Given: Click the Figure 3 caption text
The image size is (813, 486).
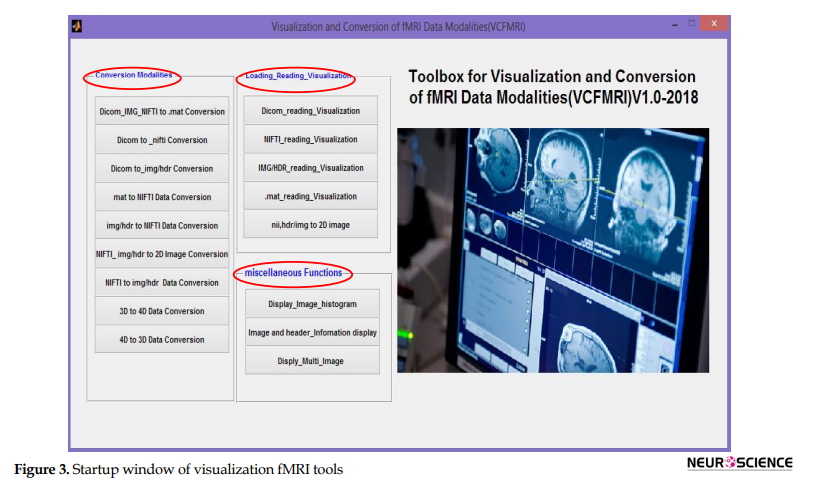Looking at the screenshot, I should pyautogui.click(x=178, y=469).
